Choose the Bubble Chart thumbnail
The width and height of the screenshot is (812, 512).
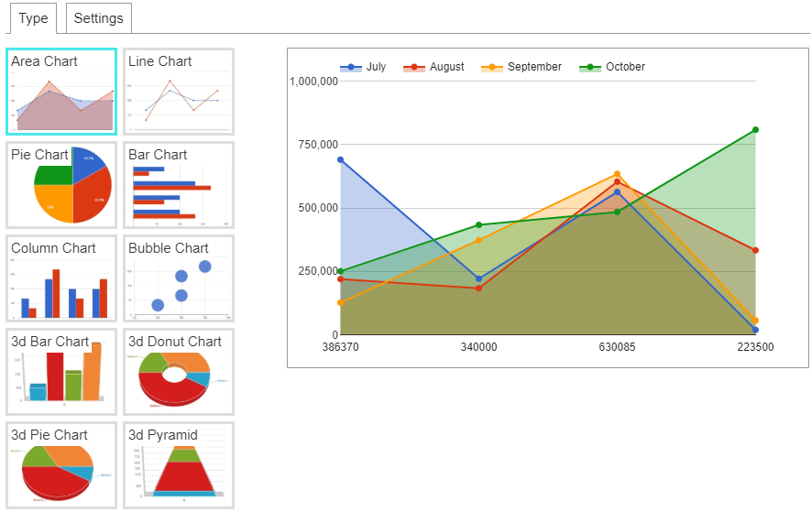pos(179,278)
